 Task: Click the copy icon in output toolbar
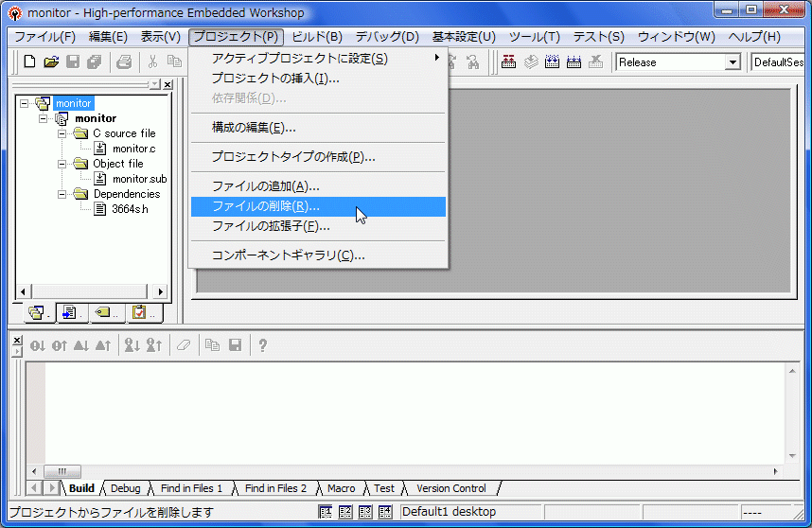point(212,345)
